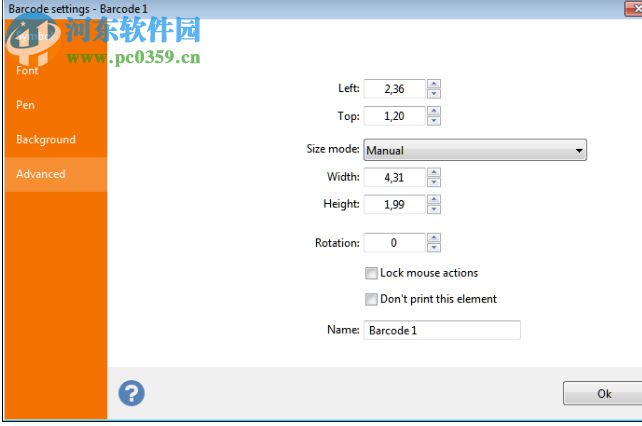Decrease the Top value with down arrow

(434, 121)
